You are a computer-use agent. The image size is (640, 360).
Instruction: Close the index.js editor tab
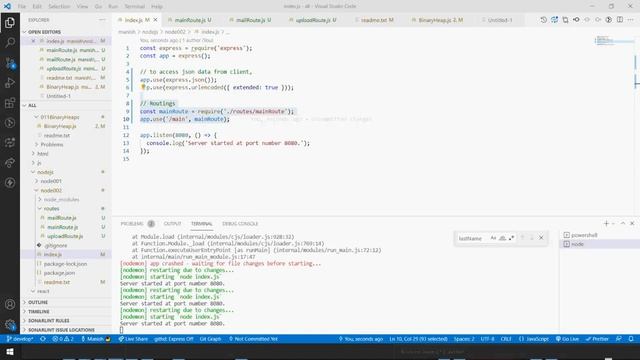point(155,20)
